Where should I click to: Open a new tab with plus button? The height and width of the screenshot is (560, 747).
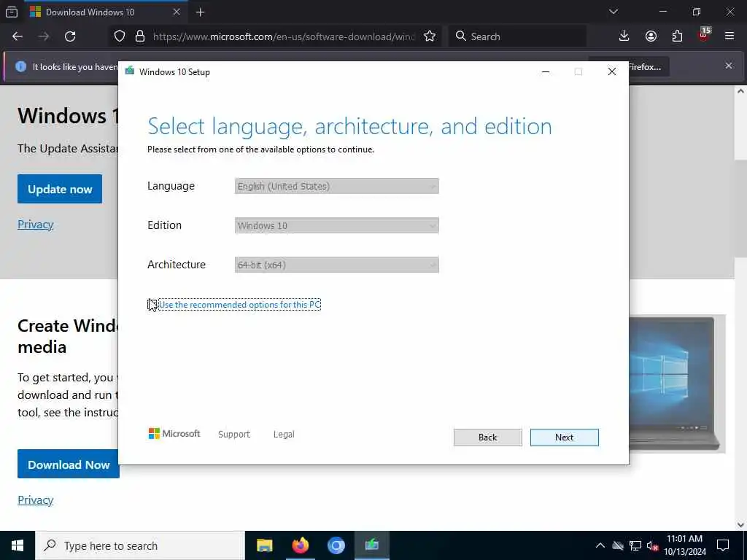200,12
